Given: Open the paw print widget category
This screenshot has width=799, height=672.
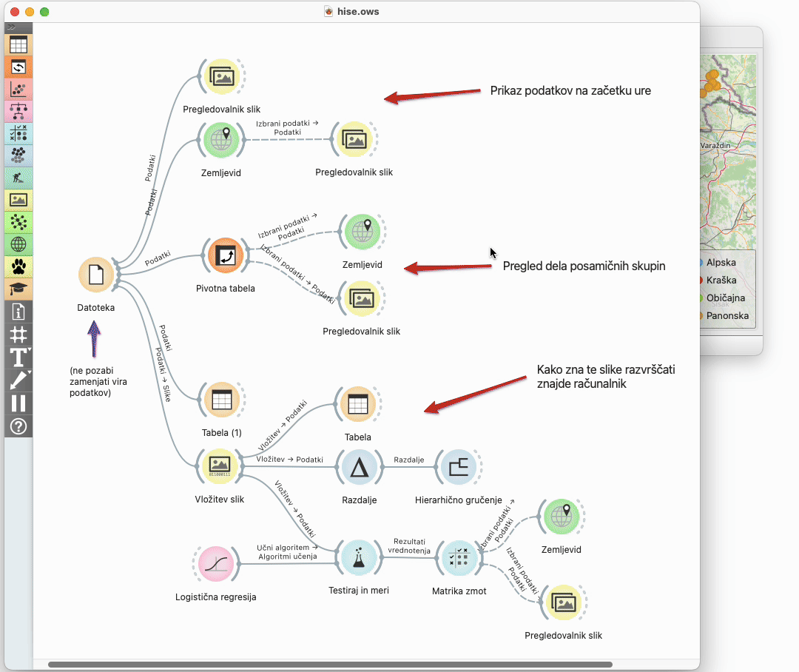Looking at the screenshot, I should (18, 266).
